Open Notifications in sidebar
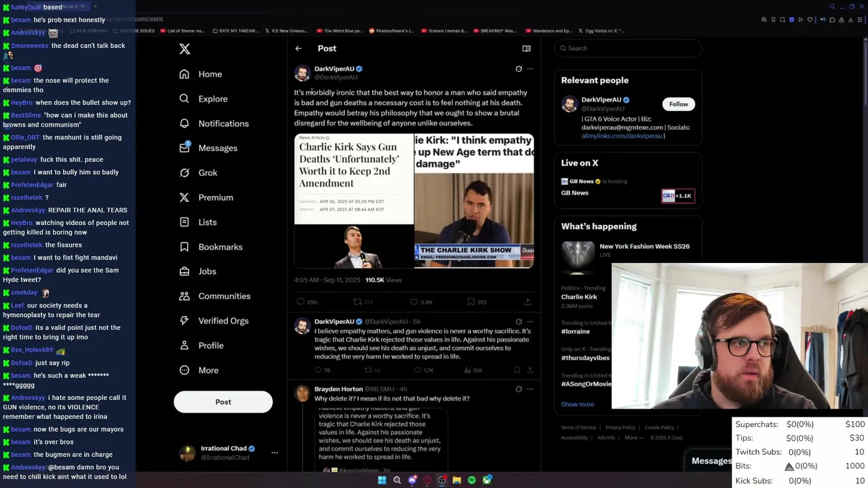868x488 pixels. 214,123
